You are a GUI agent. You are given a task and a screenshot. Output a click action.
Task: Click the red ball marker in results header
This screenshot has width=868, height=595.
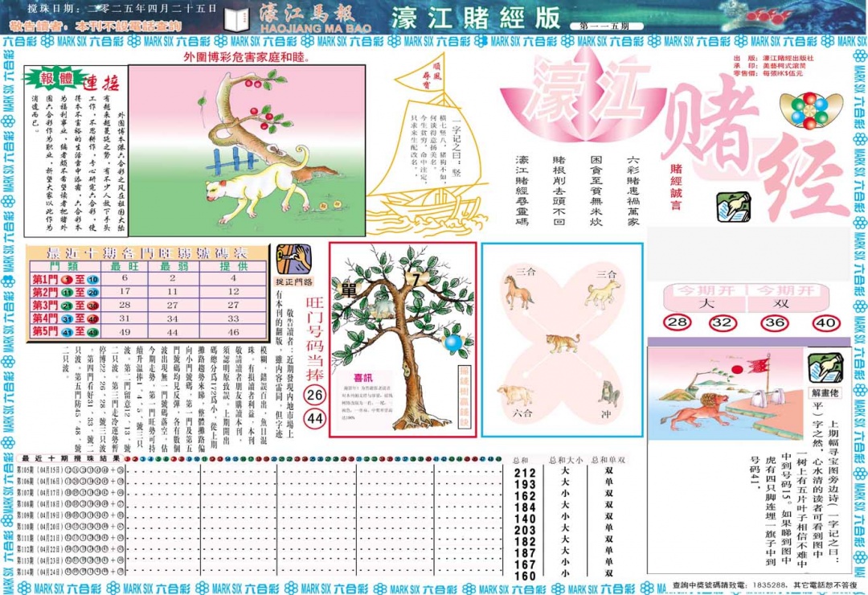(x=126, y=458)
